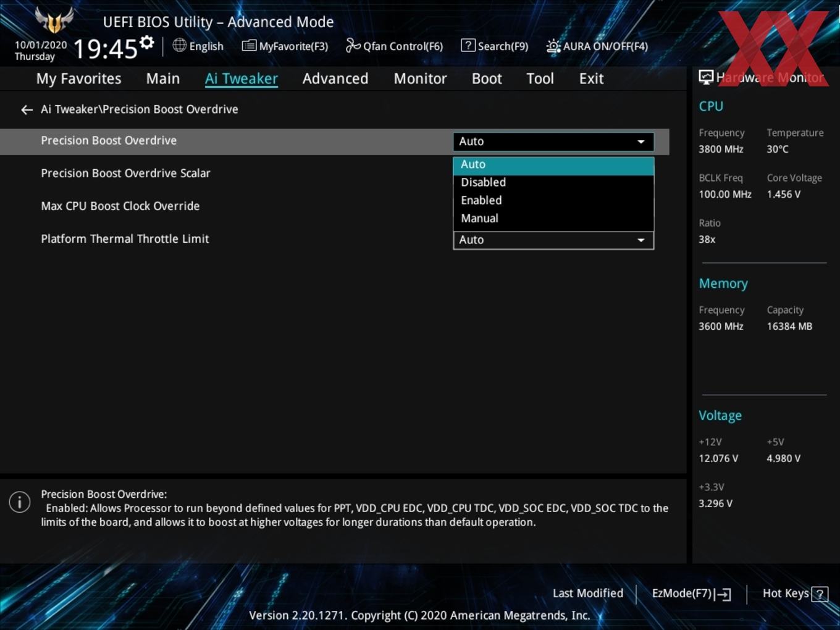
Task: Click the Memory section heading
Action: coord(723,283)
